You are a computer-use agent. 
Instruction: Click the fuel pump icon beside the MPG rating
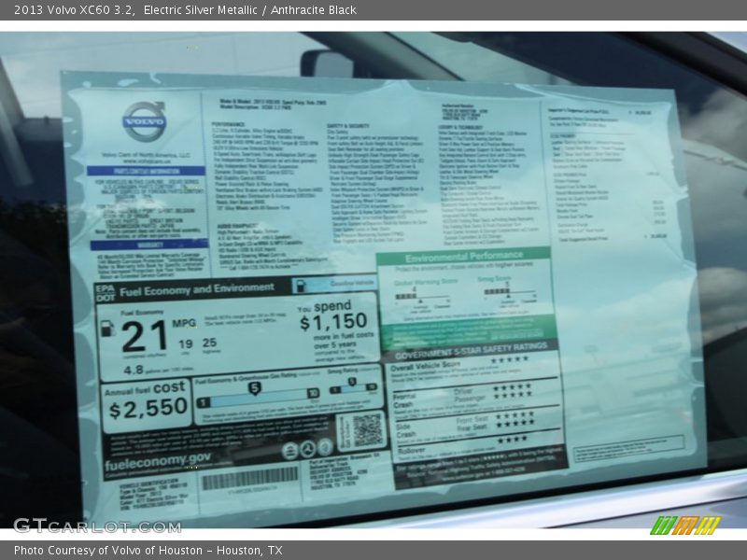point(106,329)
